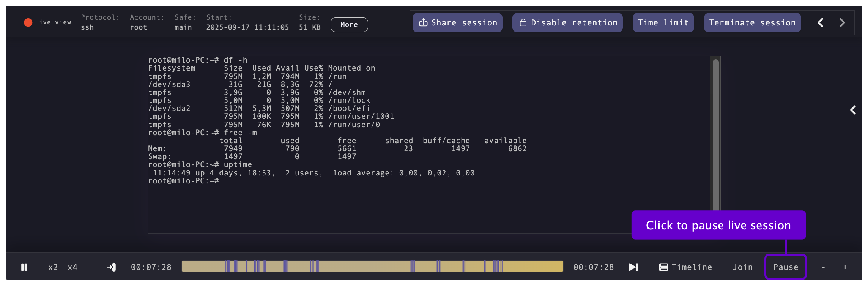868x289 pixels.
Task: Open the Timeline view
Action: tap(685, 267)
